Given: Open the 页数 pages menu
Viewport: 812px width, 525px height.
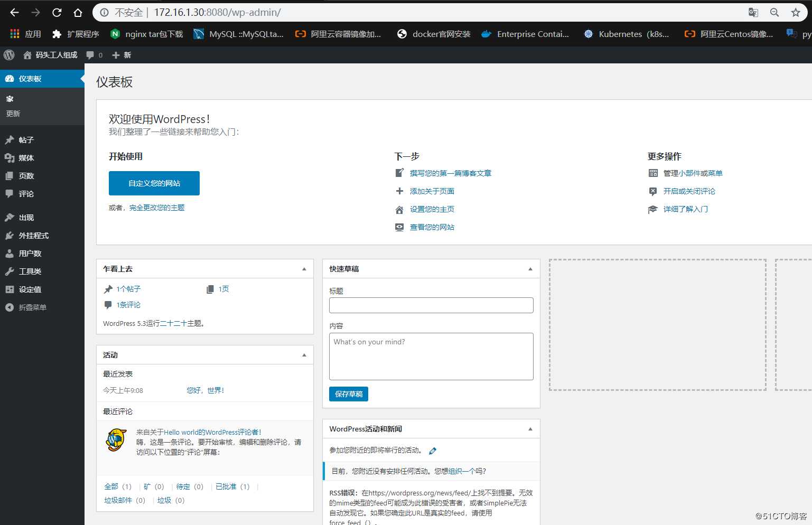Looking at the screenshot, I should coord(42,176).
